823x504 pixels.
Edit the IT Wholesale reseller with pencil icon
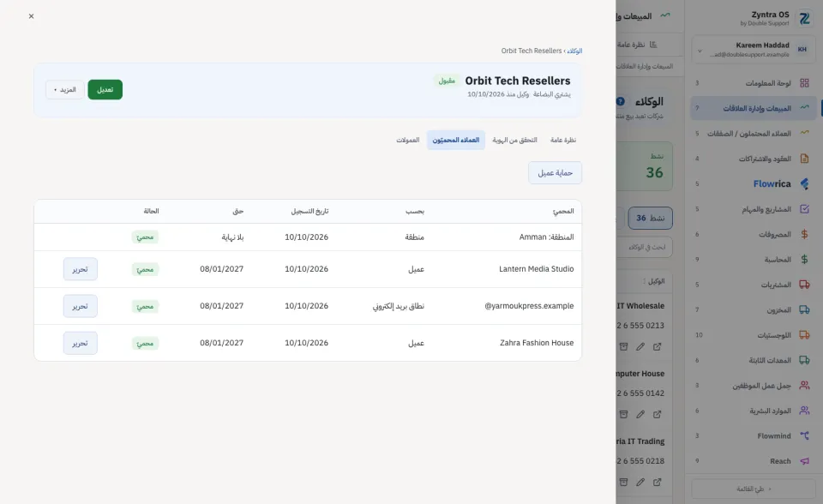tap(640, 346)
